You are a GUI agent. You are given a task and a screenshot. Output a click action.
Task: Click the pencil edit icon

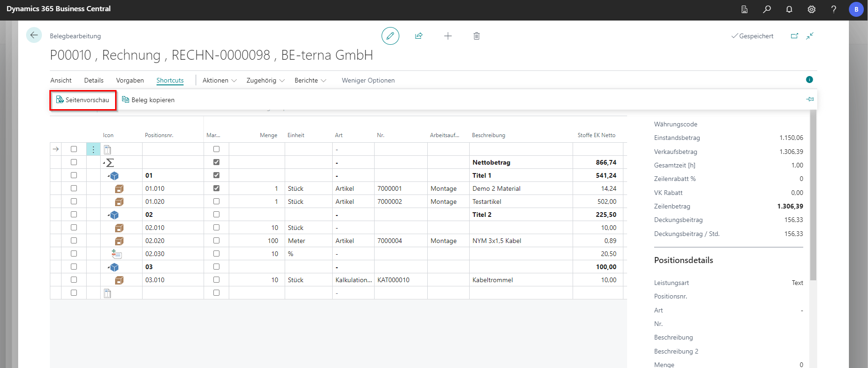tap(390, 36)
